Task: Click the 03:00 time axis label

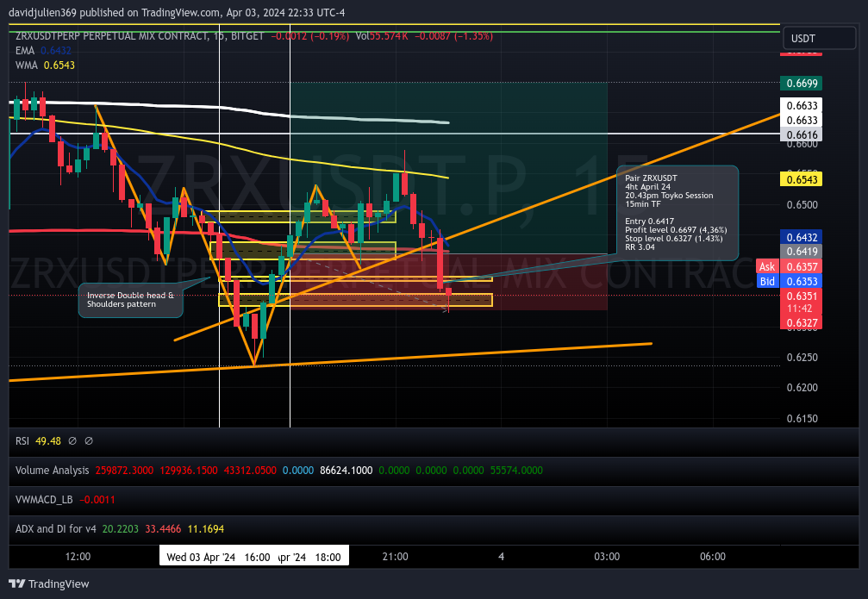Action: 608,557
